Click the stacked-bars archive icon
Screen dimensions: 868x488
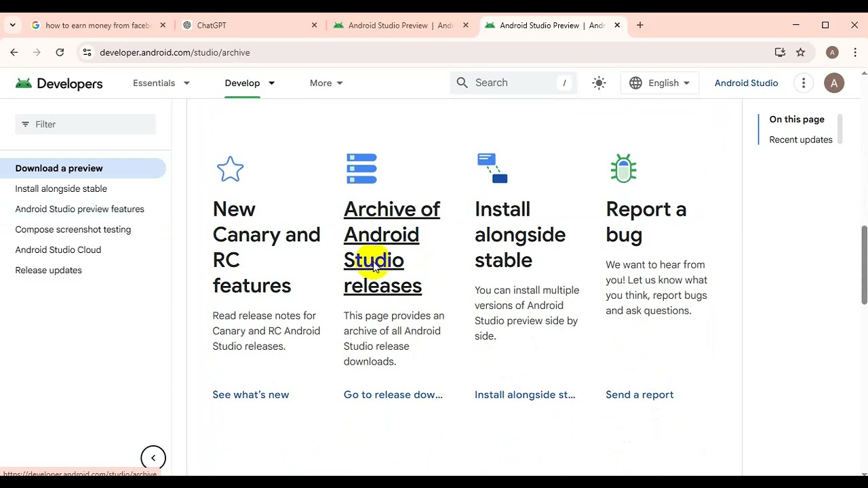pos(361,169)
